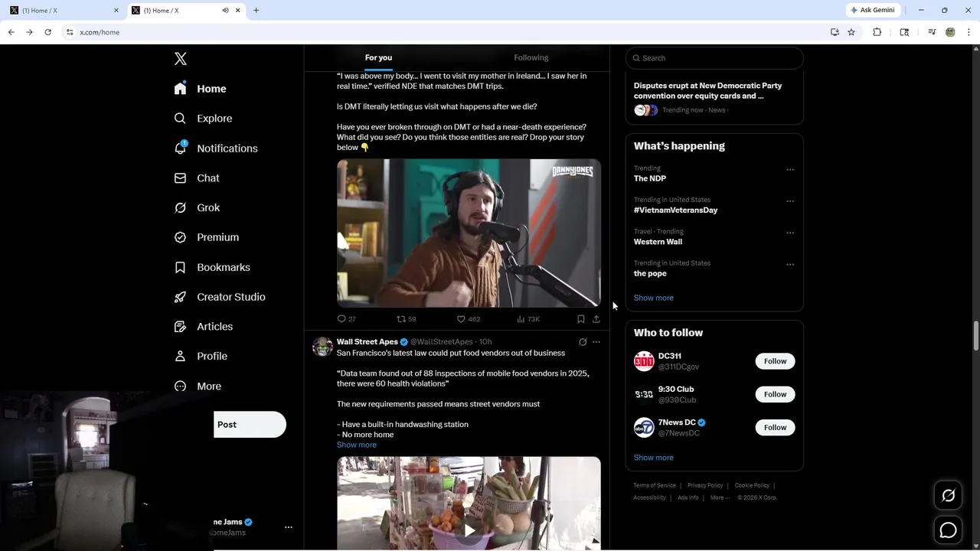The height and width of the screenshot is (551, 980).
Task: Open Chat messages
Action: tap(197, 178)
